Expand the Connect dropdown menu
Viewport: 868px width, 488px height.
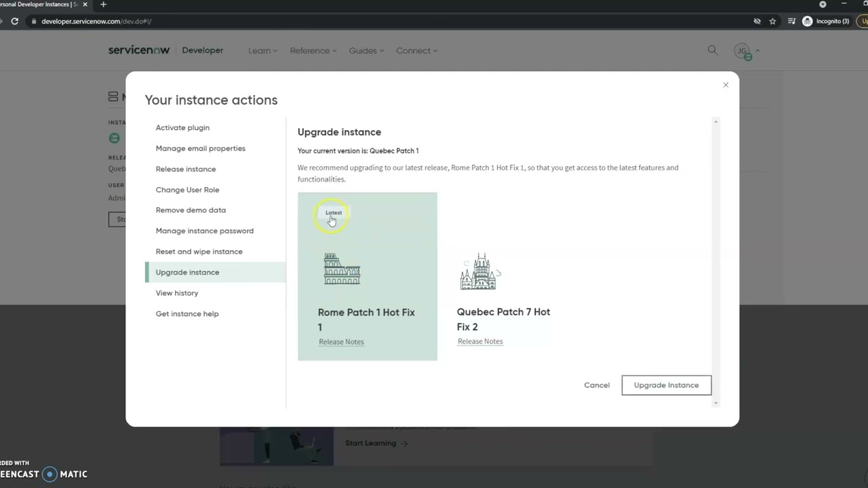tap(416, 50)
